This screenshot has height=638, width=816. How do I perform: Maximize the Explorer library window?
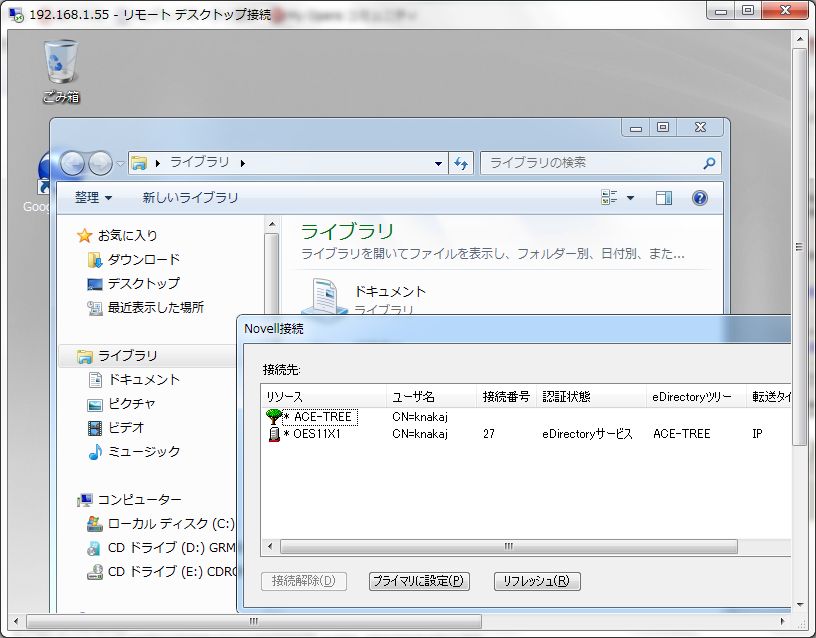point(662,127)
